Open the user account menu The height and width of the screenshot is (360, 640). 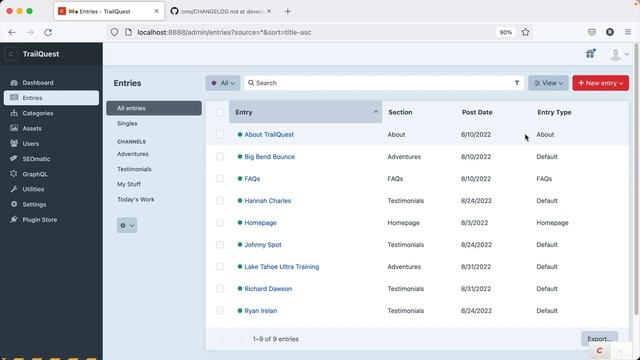point(619,54)
